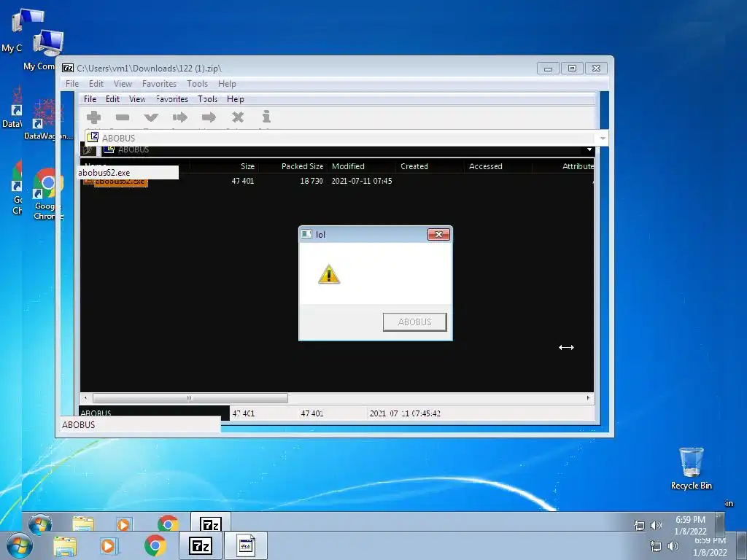This screenshot has height=560, width=747.
Task: Open the Favorites menu in lower menu bar
Action: point(172,99)
